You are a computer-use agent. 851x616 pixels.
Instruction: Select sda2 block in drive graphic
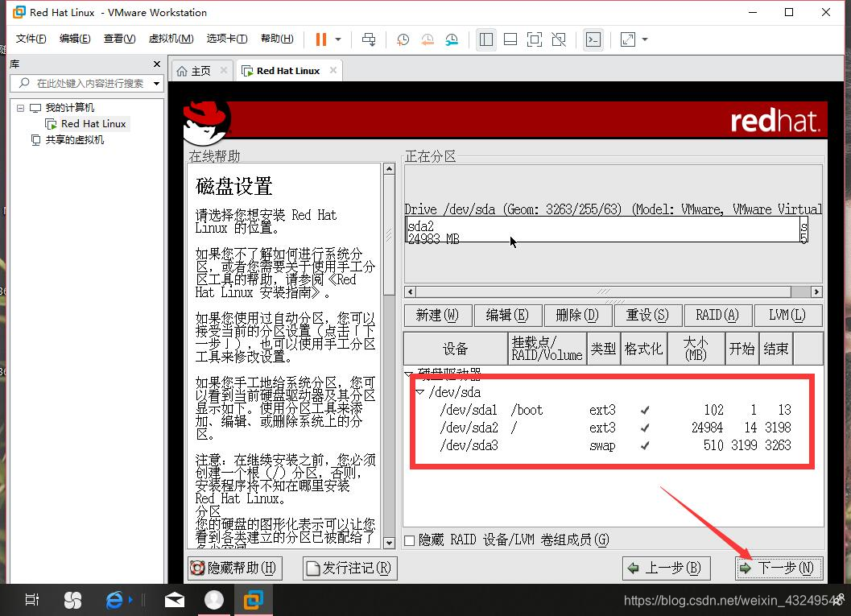602,230
